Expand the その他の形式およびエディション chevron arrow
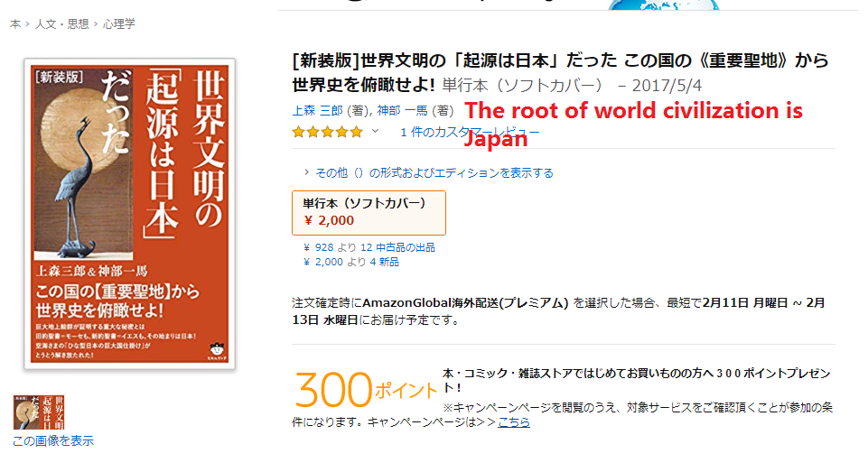This screenshot has width=868, height=472. [x=307, y=172]
